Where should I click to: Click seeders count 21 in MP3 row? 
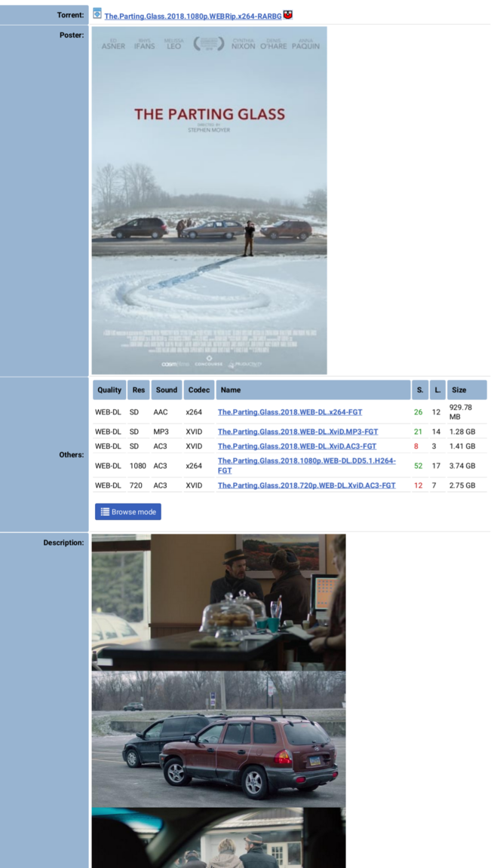click(x=419, y=431)
